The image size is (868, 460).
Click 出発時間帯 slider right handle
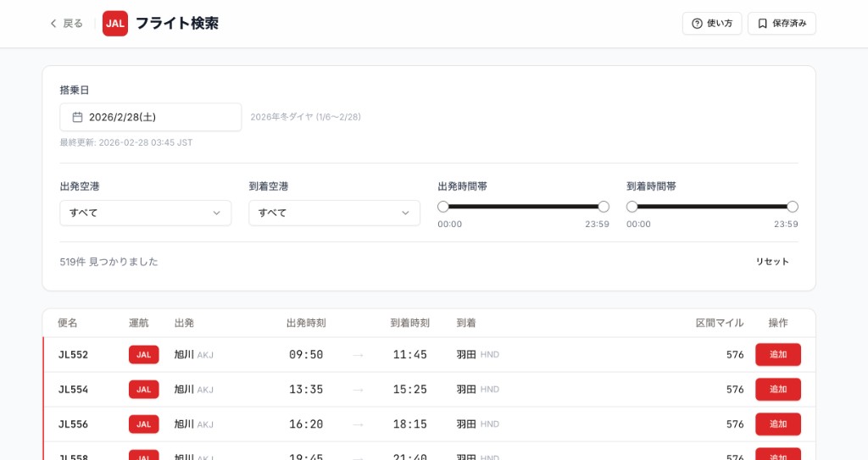click(x=604, y=207)
